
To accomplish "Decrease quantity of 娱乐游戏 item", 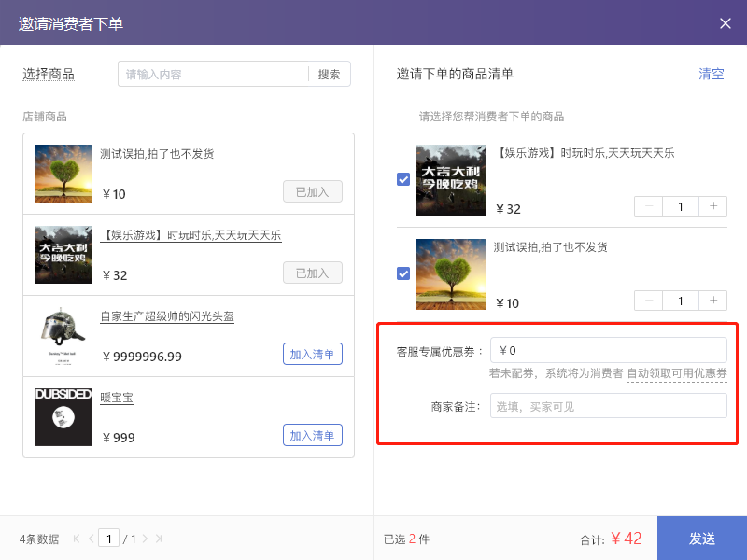I will click(x=648, y=206).
